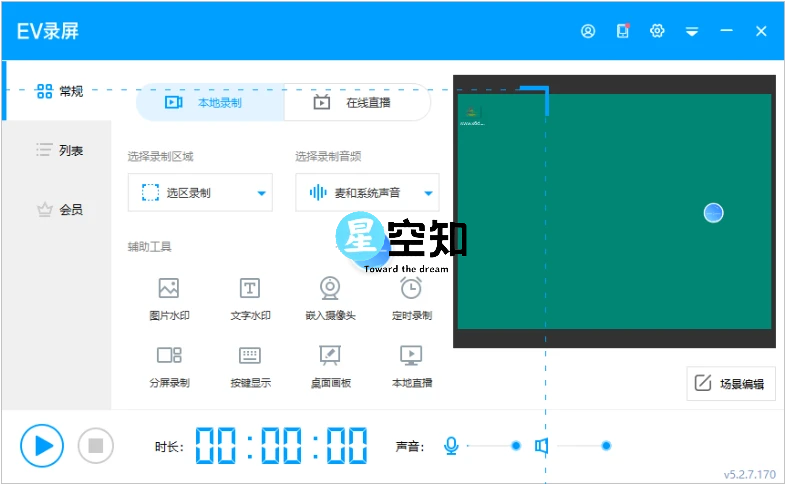Click the version number v5.2.7.170

[749, 474]
